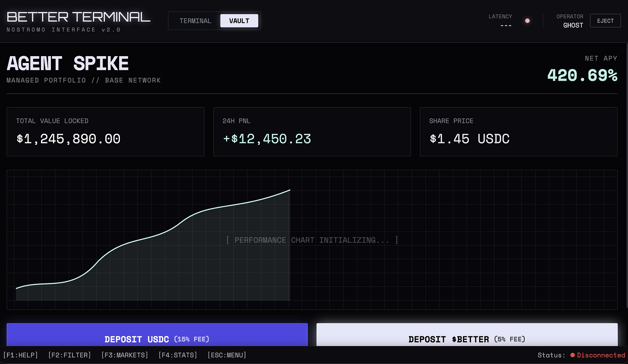The image size is (628, 364).
Task: Click the 24H PNL value +$12,450.23
Action: pos(267,139)
